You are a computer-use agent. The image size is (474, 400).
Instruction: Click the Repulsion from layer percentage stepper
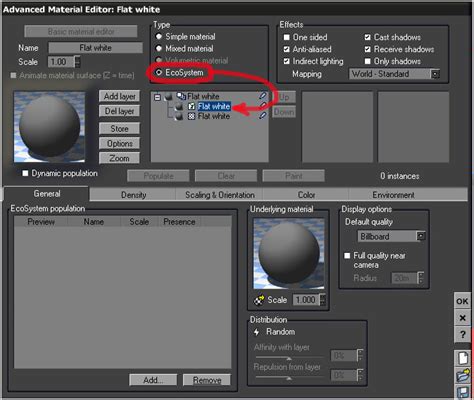point(360,375)
